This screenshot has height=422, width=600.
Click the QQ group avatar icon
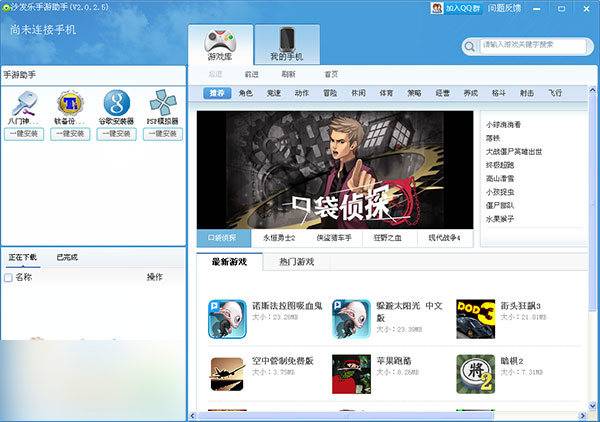tap(437, 8)
